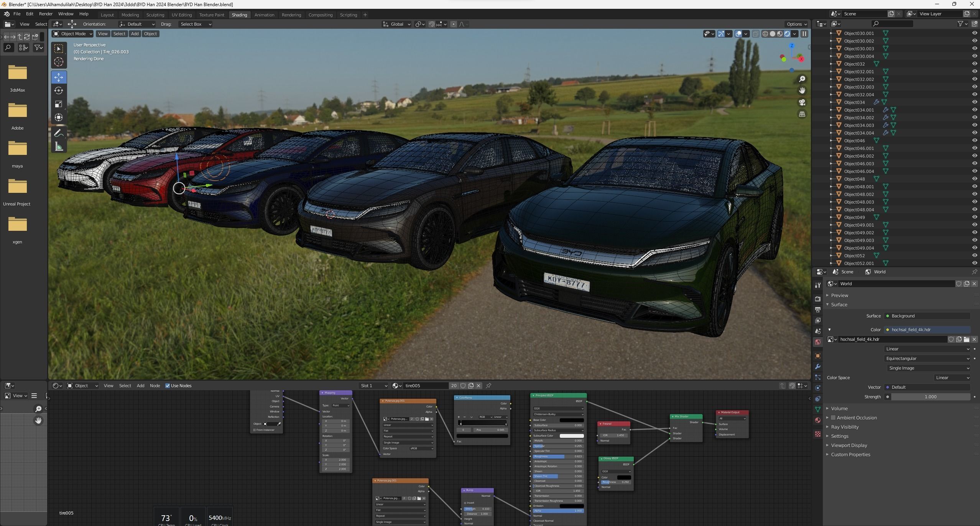Open the Single Image source dropdown
Viewport: 980px width, 526px height.
928,368
